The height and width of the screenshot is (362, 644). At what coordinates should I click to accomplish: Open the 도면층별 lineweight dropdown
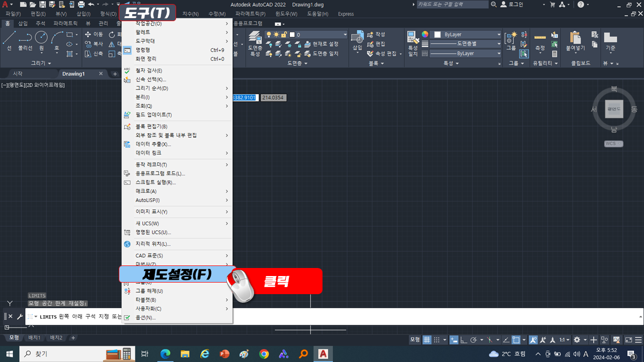pos(466,44)
